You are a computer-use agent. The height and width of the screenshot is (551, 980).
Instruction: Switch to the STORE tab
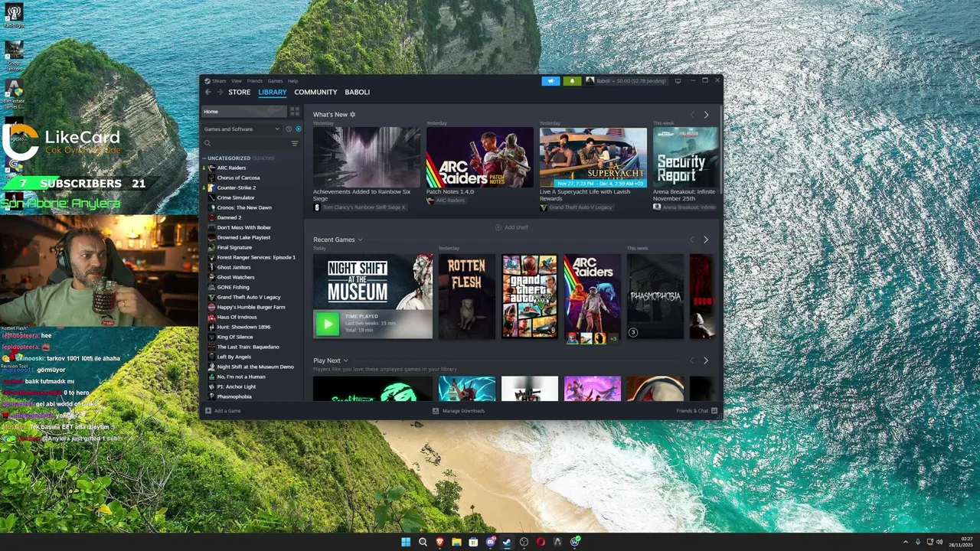pyautogui.click(x=240, y=92)
